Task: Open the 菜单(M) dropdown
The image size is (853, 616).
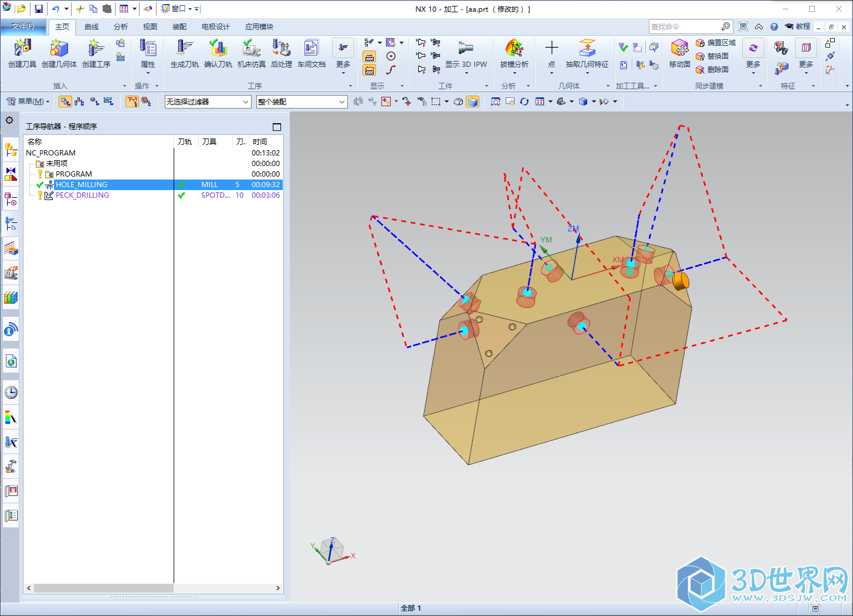Action: (28, 101)
